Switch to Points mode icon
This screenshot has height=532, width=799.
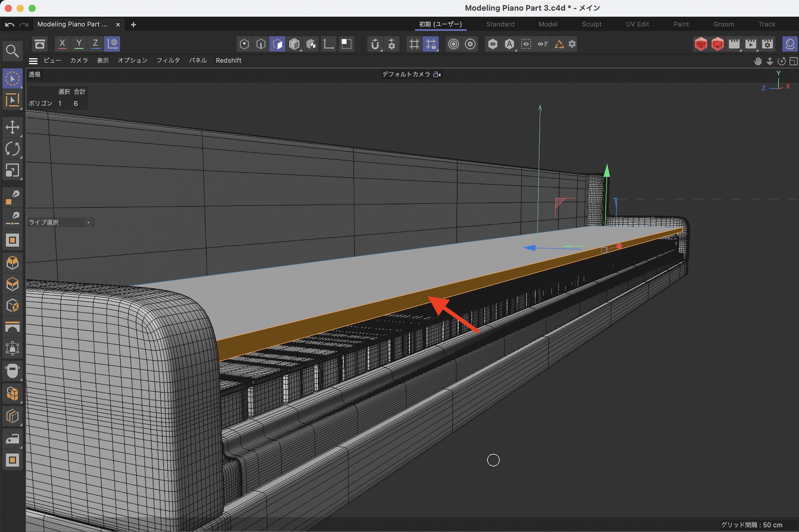tap(244, 44)
